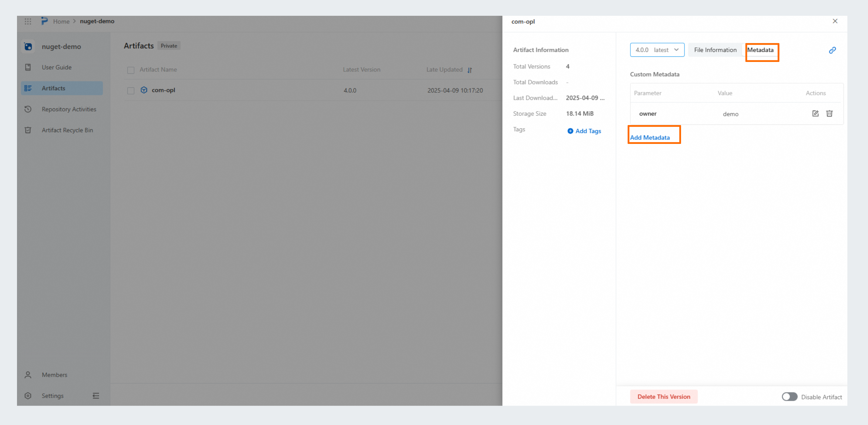Collapse sidebar using the menu fold icon

click(x=96, y=396)
